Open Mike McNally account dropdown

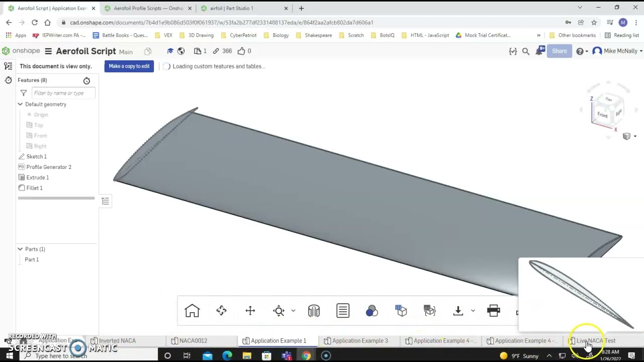click(617, 51)
